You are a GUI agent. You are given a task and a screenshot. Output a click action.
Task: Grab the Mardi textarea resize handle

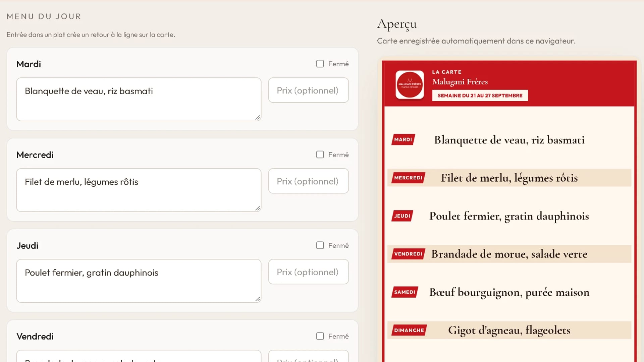tap(258, 117)
